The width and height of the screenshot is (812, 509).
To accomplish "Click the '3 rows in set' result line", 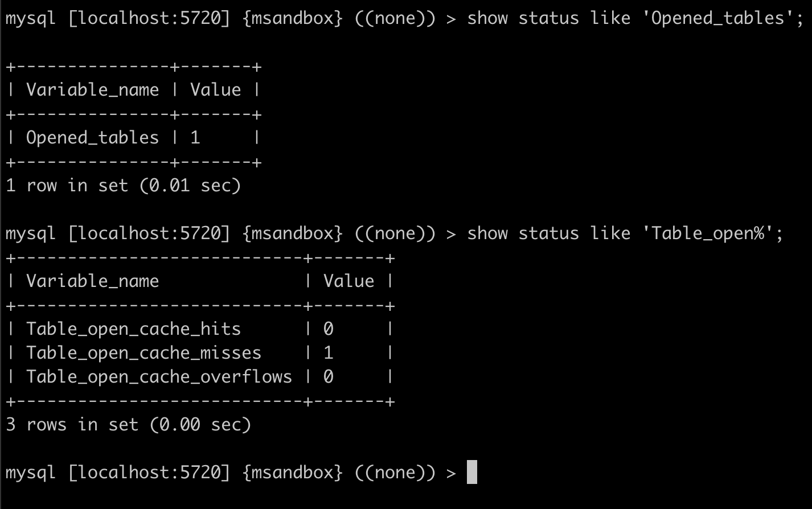I will coord(128,425).
